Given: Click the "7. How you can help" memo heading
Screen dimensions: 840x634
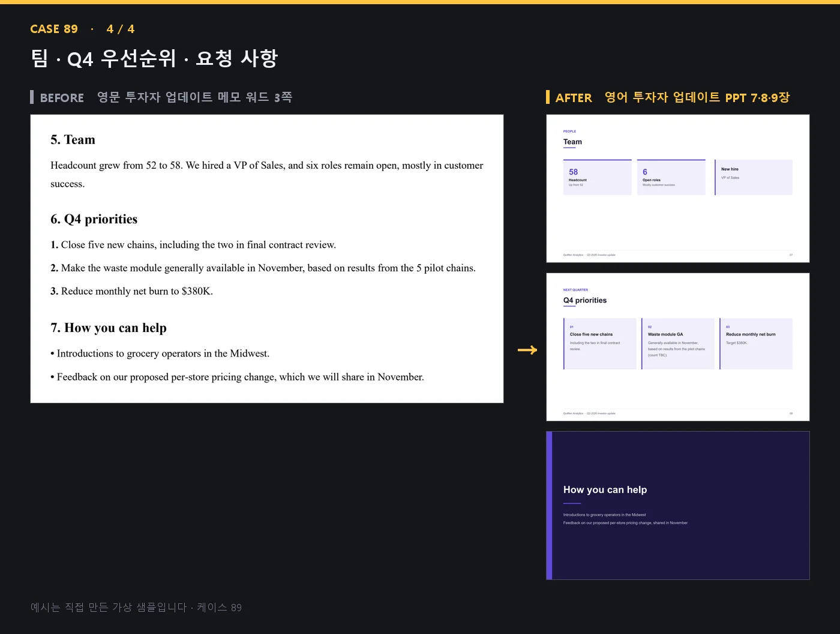Looking at the screenshot, I should 109,328.
